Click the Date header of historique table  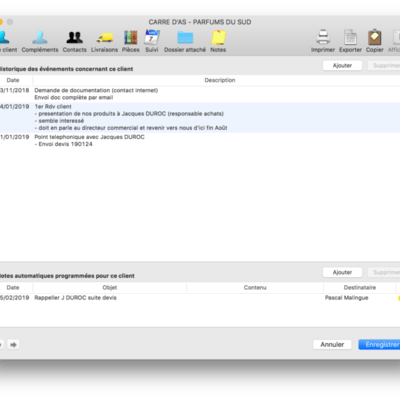coord(13,80)
